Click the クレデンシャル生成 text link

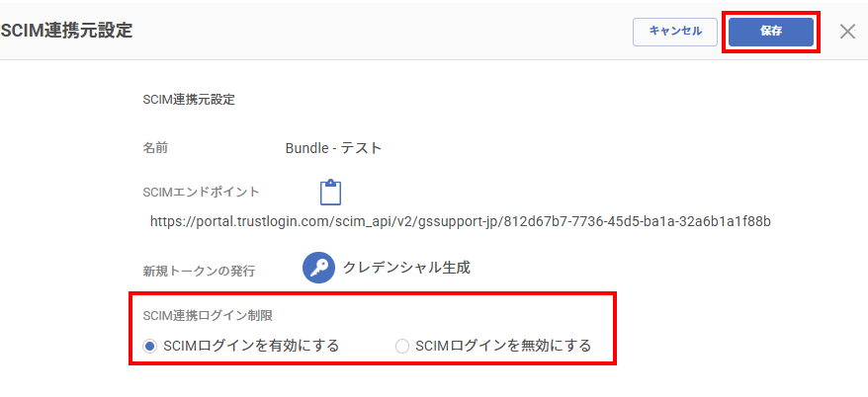[406, 268]
